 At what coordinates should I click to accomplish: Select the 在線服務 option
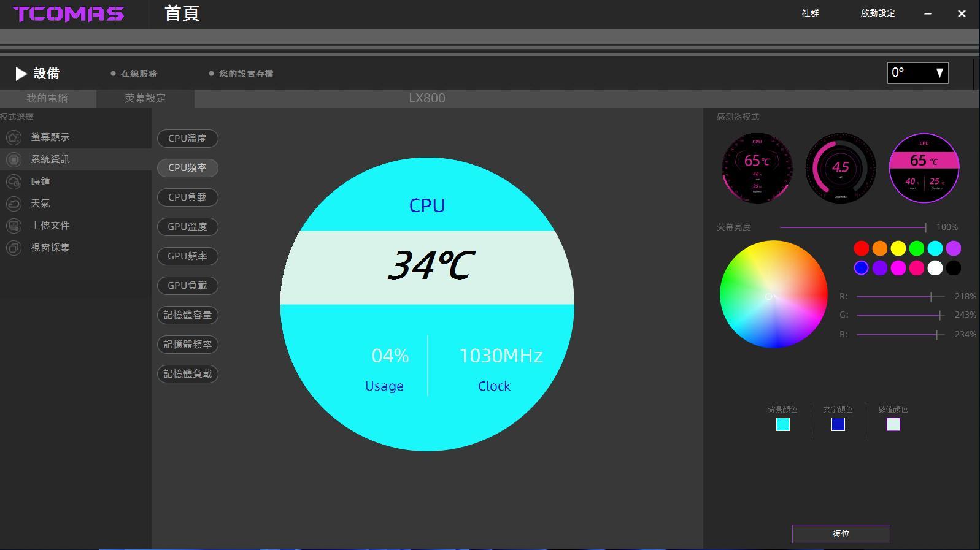click(x=134, y=74)
